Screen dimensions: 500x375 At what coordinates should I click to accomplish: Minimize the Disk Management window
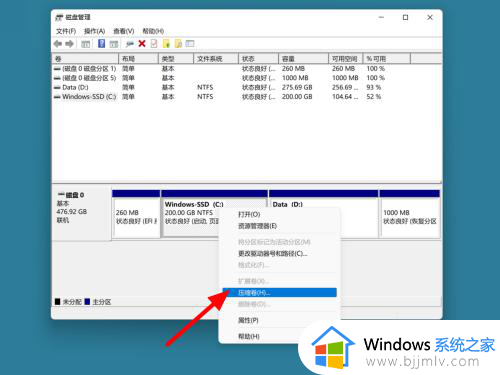pos(381,17)
